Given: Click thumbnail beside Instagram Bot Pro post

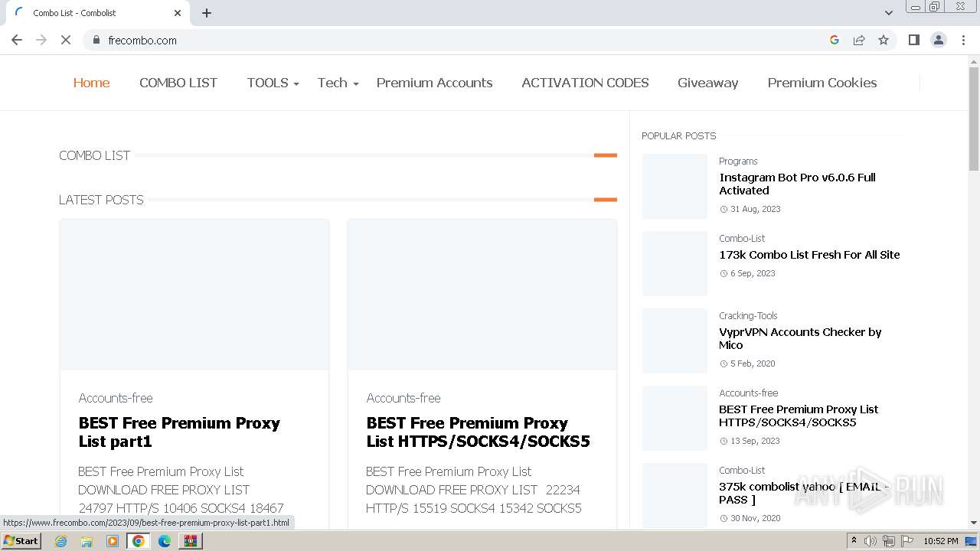Looking at the screenshot, I should tap(675, 186).
